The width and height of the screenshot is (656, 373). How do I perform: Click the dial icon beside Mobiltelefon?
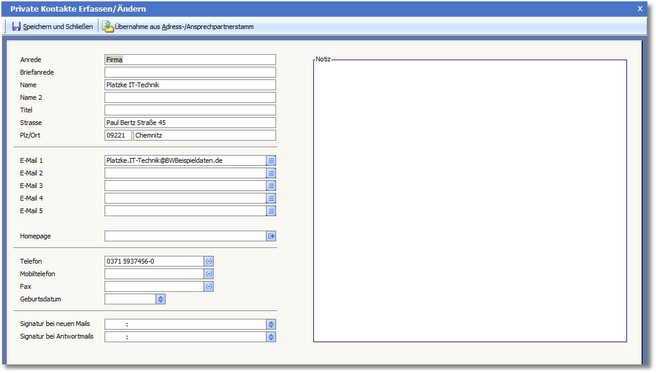209,274
